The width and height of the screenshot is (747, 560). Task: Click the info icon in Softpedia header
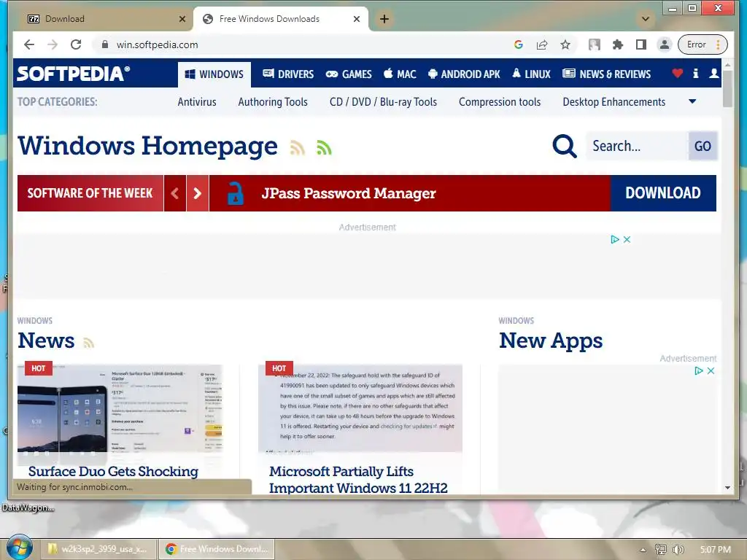pos(695,74)
